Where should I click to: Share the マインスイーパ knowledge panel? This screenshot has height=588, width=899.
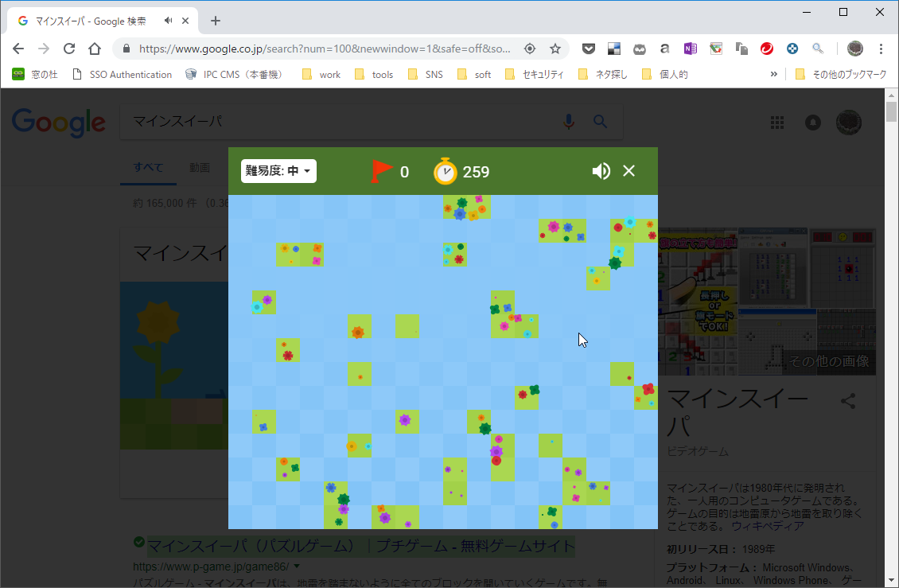[848, 402]
